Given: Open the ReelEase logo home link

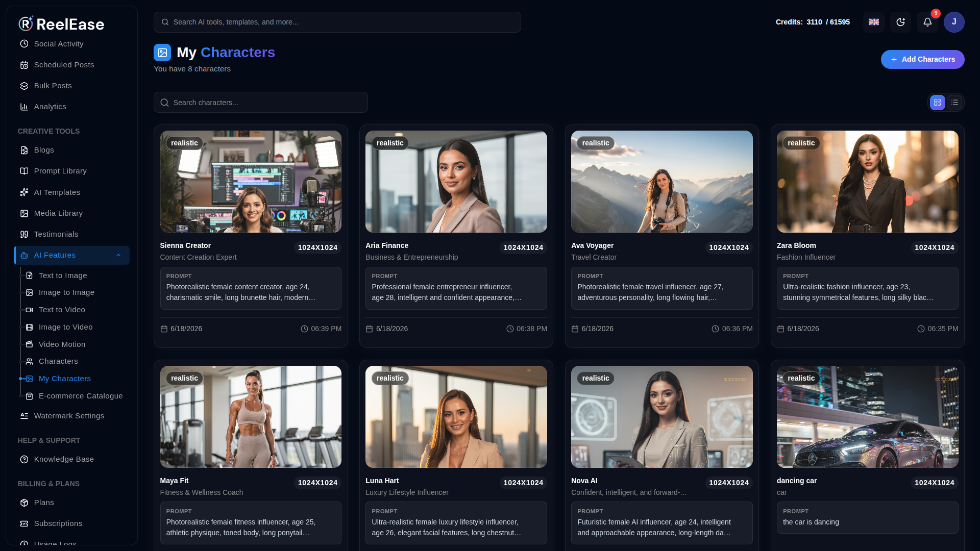Looking at the screenshot, I should (61, 23).
